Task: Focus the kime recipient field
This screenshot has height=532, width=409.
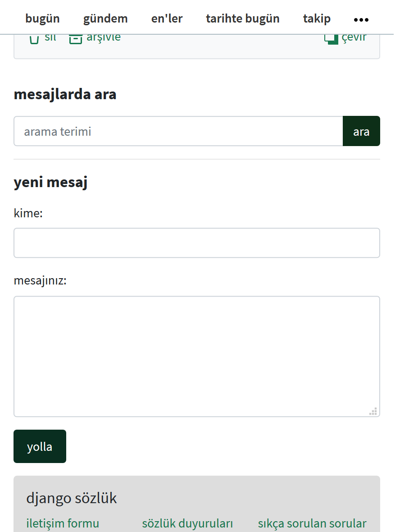Action: pyautogui.click(x=197, y=243)
